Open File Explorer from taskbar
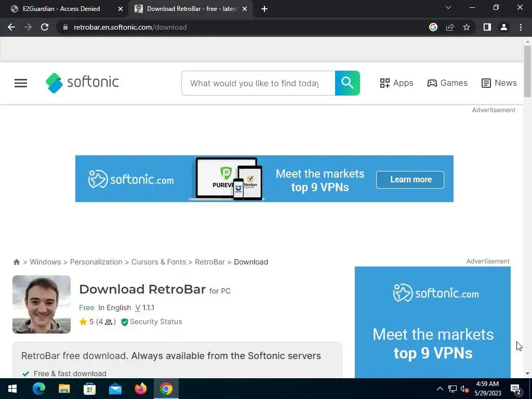Image resolution: width=532 pixels, height=399 pixels. point(64,389)
